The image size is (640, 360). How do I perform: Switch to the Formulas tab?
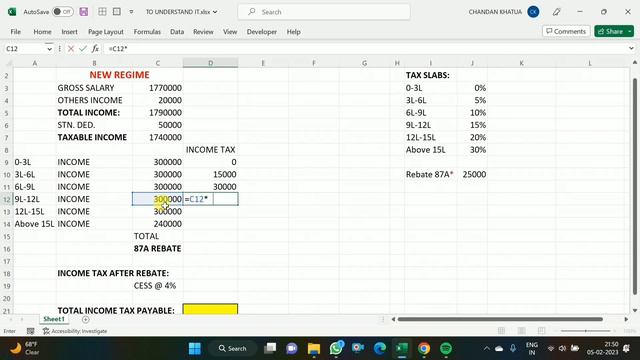(x=147, y=31)
